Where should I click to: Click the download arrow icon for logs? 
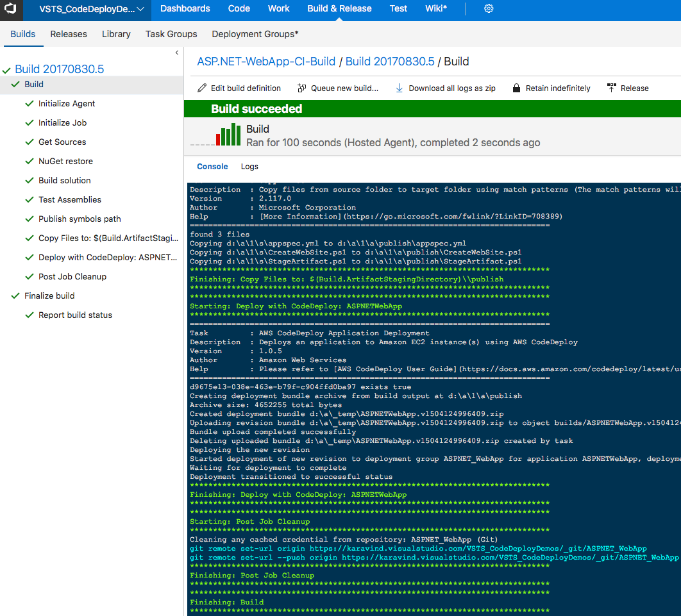tap(399, 88)
